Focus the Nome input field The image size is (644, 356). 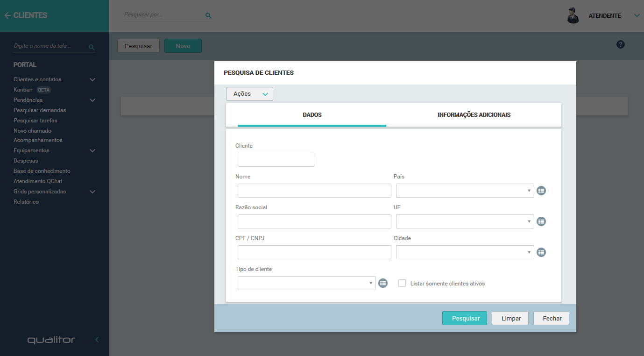click(314, 191)
